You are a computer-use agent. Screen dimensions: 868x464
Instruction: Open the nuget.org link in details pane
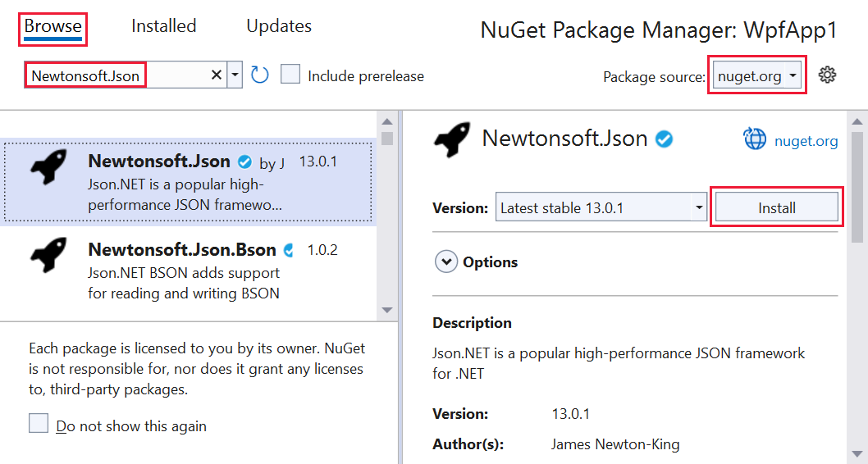click(x=806, y=141)
